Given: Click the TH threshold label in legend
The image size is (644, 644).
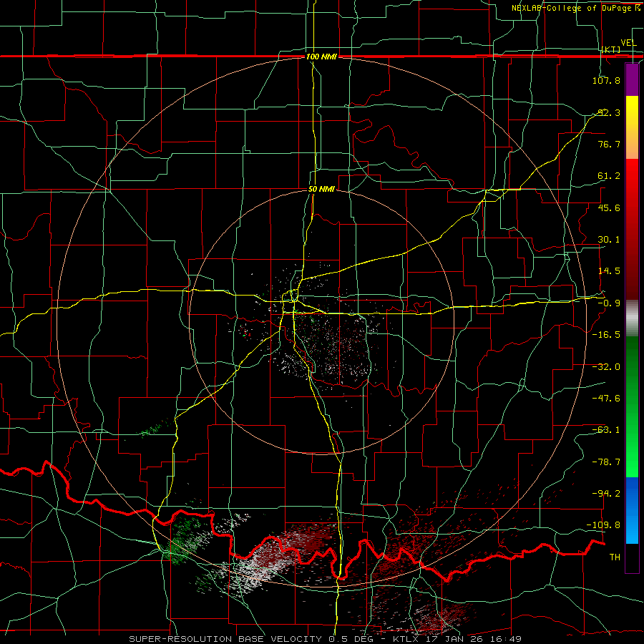Looking at the screenshot, I should (615, 557).
